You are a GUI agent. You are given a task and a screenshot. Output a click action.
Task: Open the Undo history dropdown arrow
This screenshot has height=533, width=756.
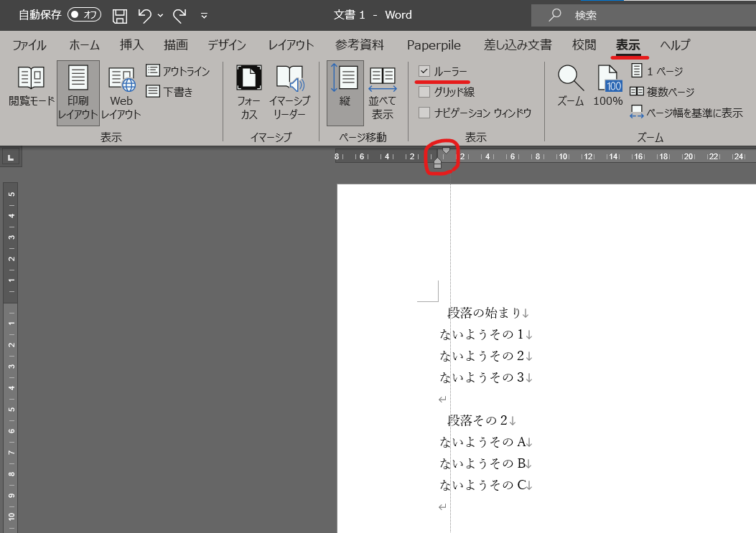[161, 15]
